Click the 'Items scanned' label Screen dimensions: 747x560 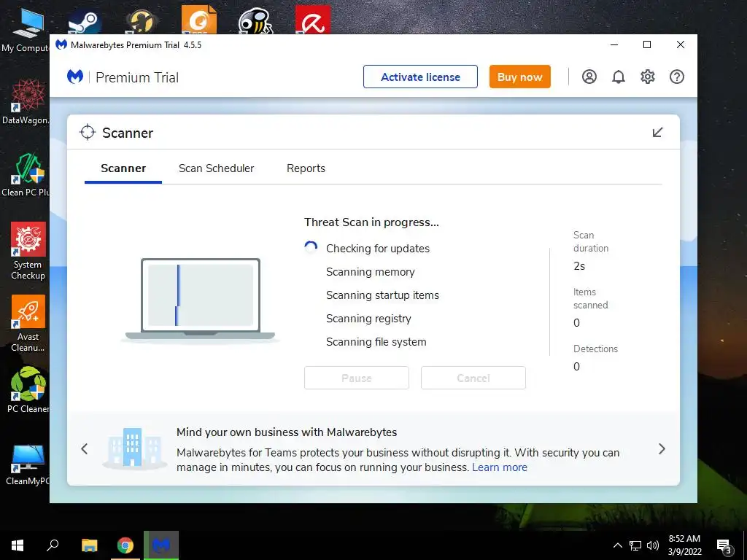pyautogui.click(x=591, y=298)
